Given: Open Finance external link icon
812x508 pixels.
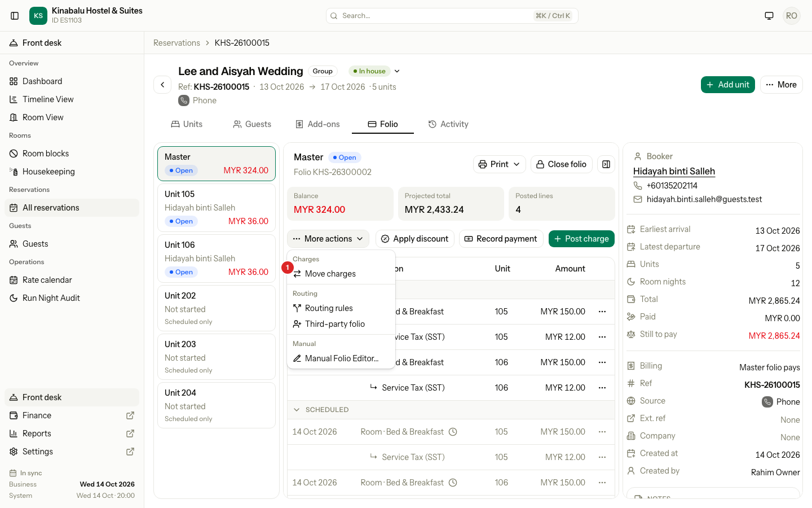Looking at the screenshot, I should coord(130,415).
